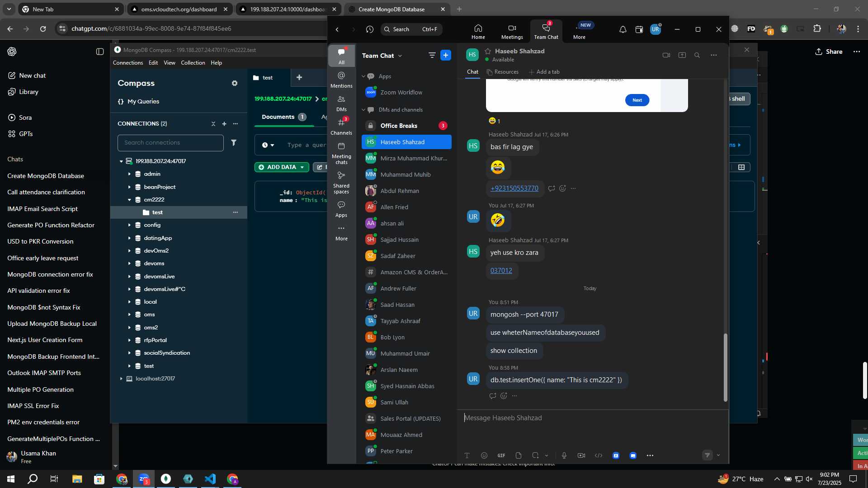Reply to the insertOne message
This screenshot has height=488, width=868.
pyautogui.click(x=493, y=396)
